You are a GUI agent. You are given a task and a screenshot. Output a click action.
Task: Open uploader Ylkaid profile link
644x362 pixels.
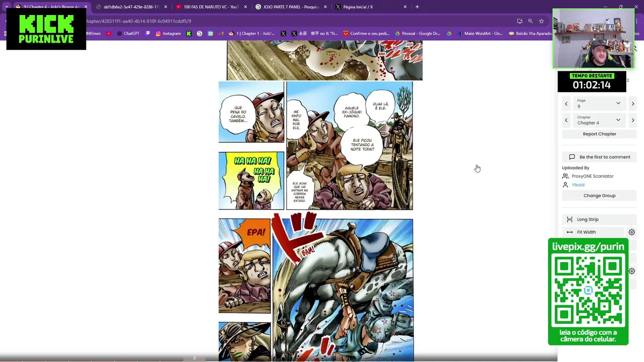pos(578,185)
